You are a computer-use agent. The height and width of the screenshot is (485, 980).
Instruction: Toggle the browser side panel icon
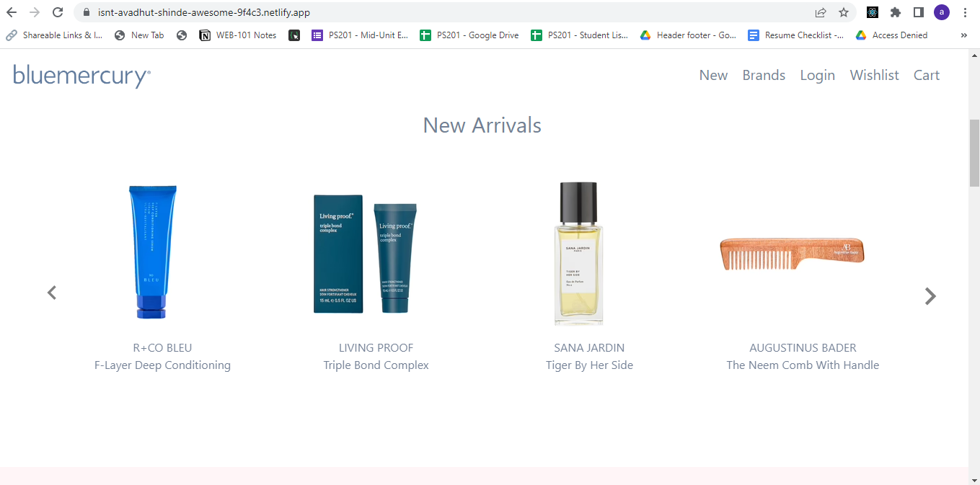pos(919,12)
